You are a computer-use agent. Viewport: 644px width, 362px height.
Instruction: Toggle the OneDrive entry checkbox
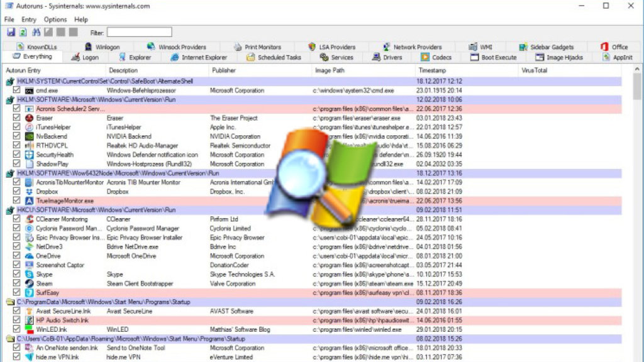[x=17, y=256]
